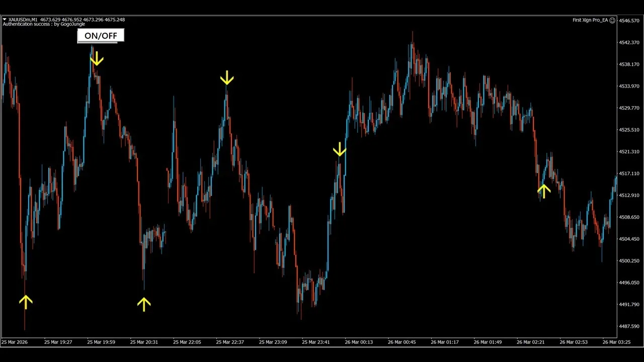Image resolution: width=644 pixels, height=362 pixels.
Task: Open the chart menu triangle beside XAUUSDm
Action: [x=5, y=20]
